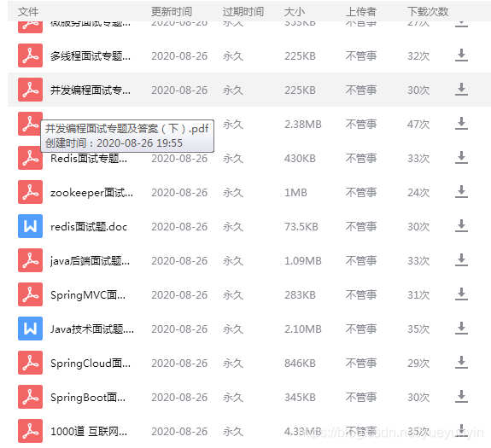This screenshot has height=448, width=491.
Task: Click Word icon of Java技术面试题
Action: point(30,329)
